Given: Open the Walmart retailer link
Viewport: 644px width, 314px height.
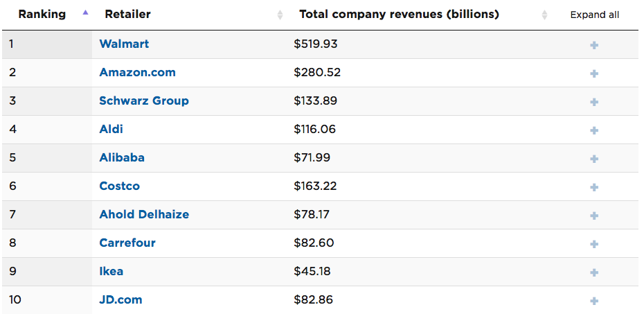Looking at the screenshot, I should (124, 44).
